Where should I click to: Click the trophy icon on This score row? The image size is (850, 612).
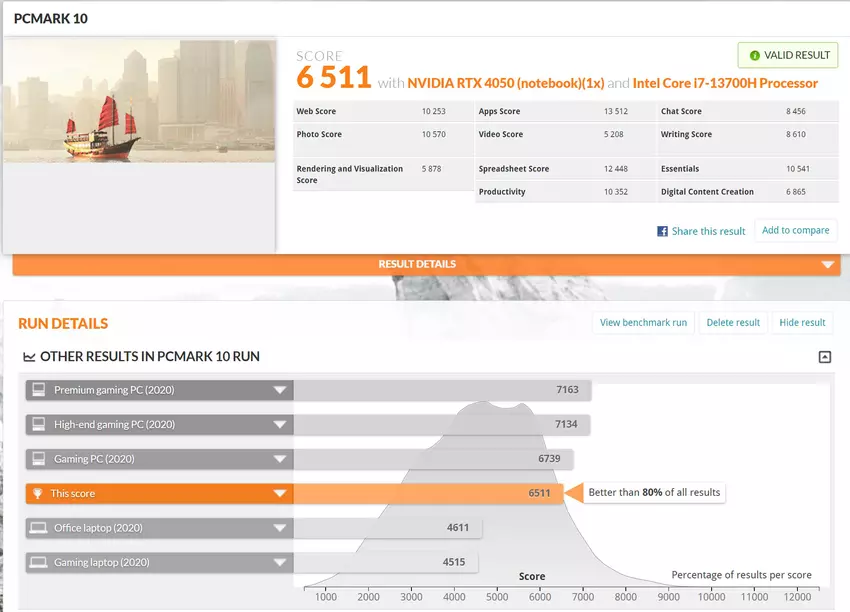tap(38, 493)
